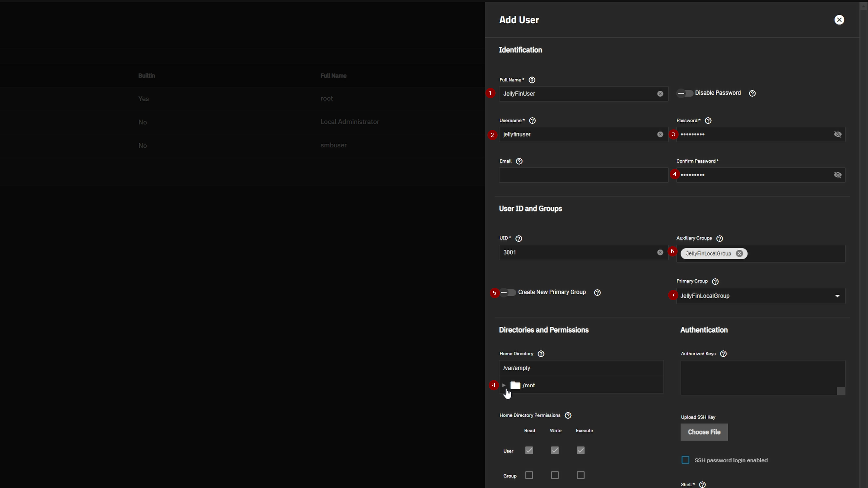Screen dimensions: 868x488
Task: Enable Group Write permission checkbox
Action: (555, 475)
